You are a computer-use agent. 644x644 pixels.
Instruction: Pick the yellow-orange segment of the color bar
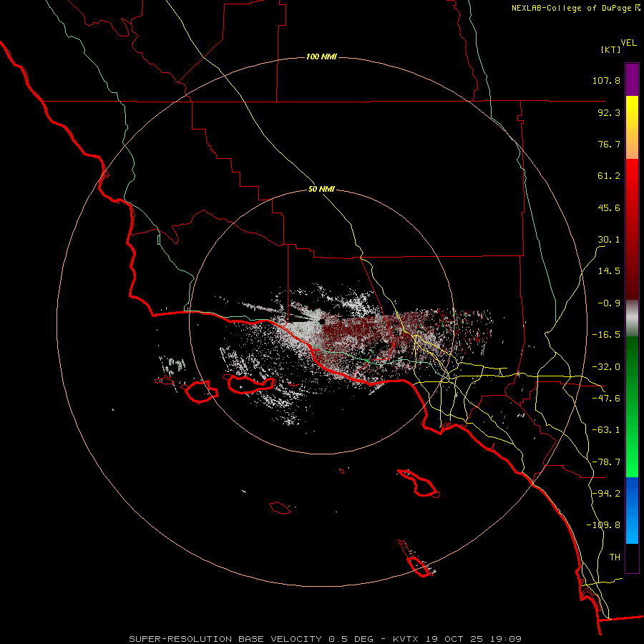[632, 127]
